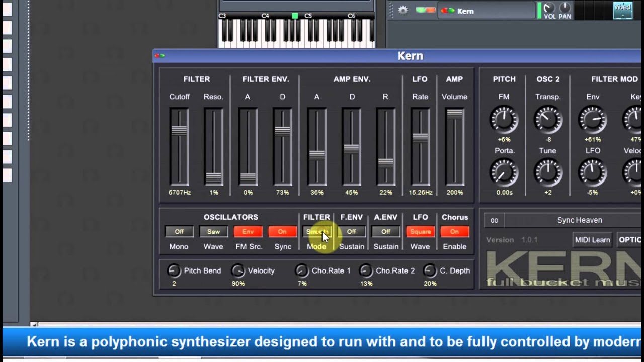Click the 200% volume value
This screenshot has width=644, height=362.
click(454, 193)
